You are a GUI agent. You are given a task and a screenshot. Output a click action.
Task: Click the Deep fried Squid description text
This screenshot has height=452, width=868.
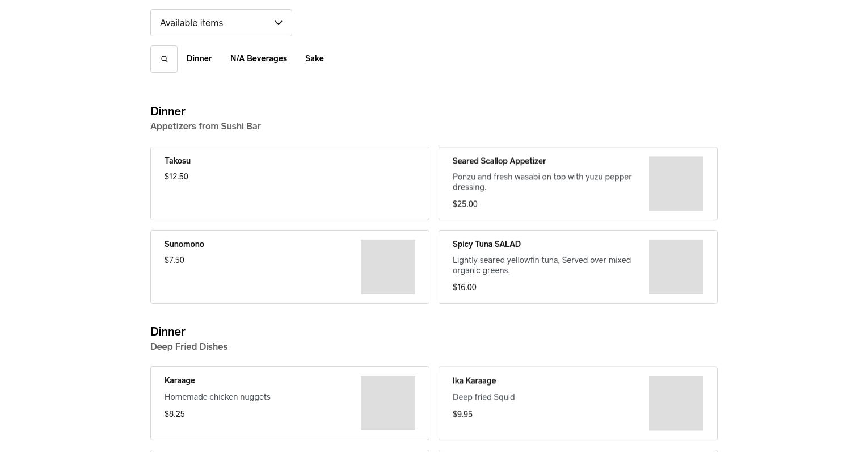coord(483,397)
